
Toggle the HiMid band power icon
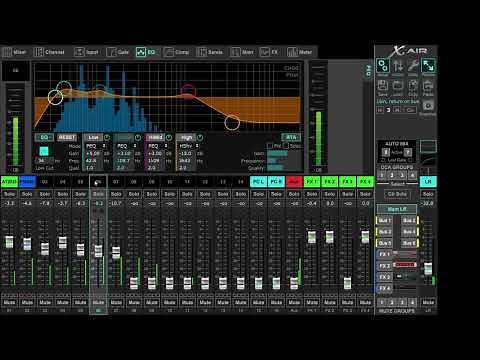(x=169, y=137)
